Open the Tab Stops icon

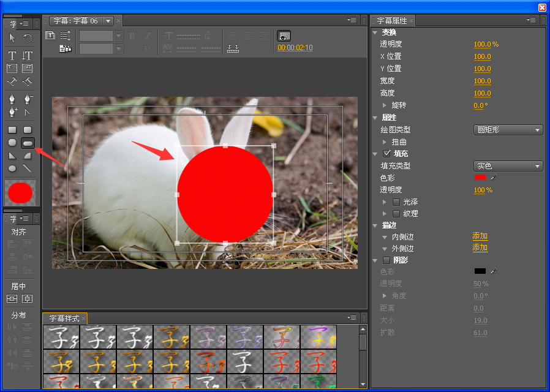coord(233,48)
